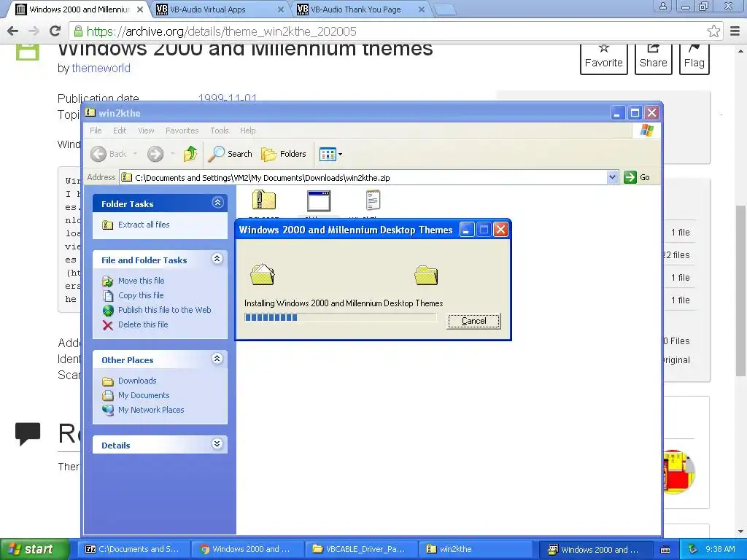
Task: Collapse the Folder Tasks panel
Action: click(x=217, y=203)
